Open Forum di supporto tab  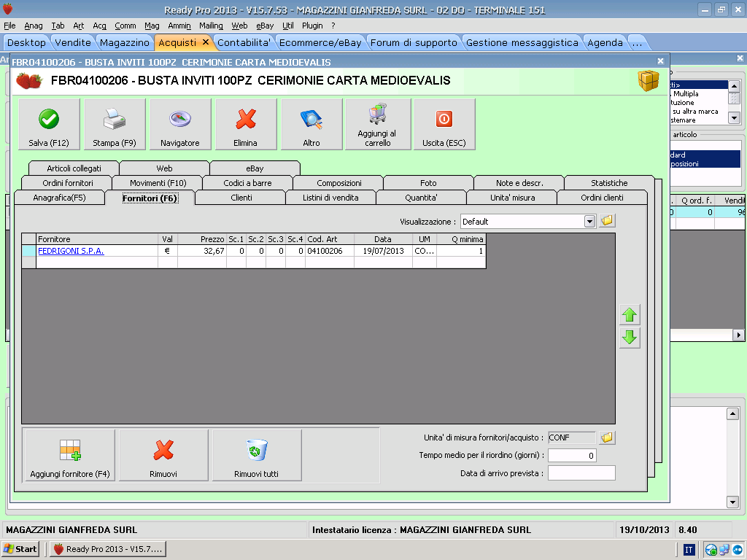click(x=414, y=43)
